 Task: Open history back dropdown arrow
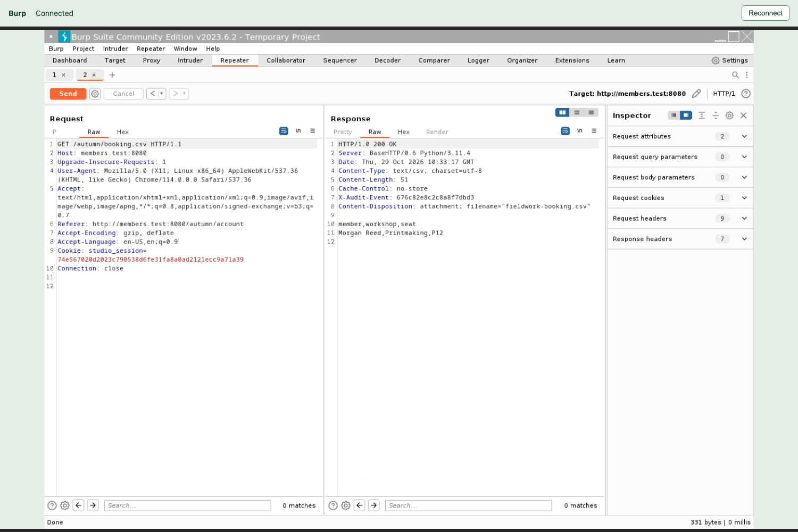click(x=162, y=94)
